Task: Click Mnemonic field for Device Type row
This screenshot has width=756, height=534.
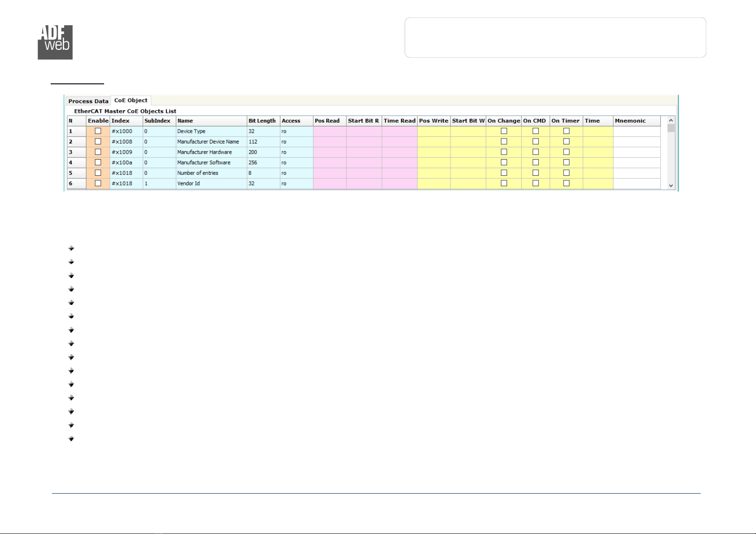Action: tap(637, 131)
